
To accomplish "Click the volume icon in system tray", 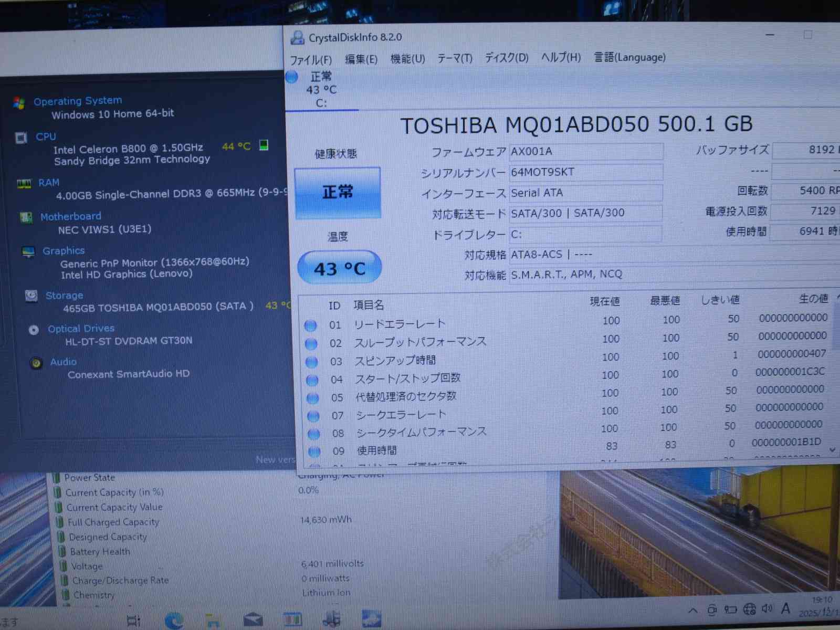I will pyautogui.click(x=767, y=608).
